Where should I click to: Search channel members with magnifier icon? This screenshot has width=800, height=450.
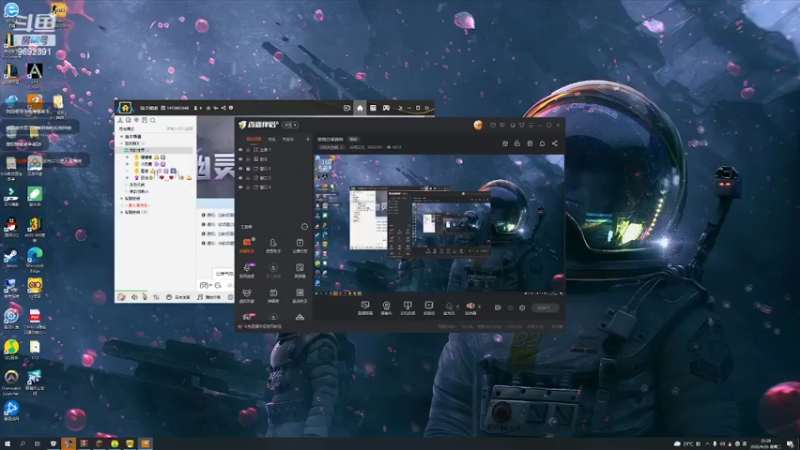[x=153, y=120]
